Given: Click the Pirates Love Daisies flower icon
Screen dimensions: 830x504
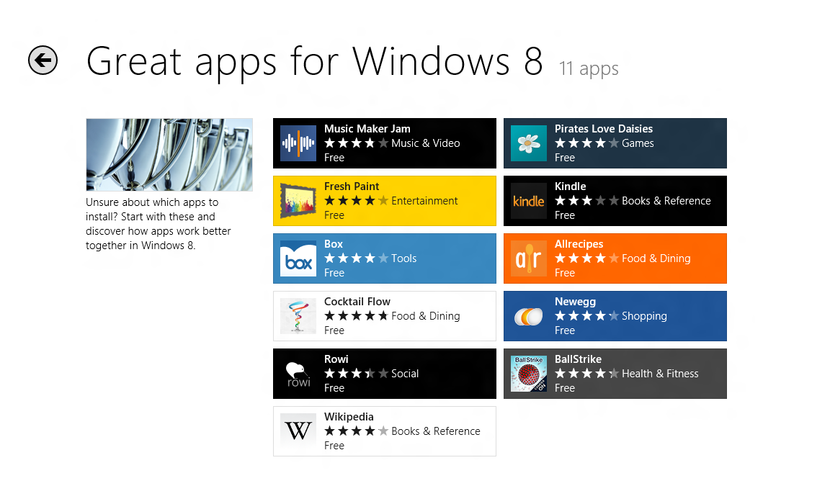Looking at the screenshot, I should 529,143.
